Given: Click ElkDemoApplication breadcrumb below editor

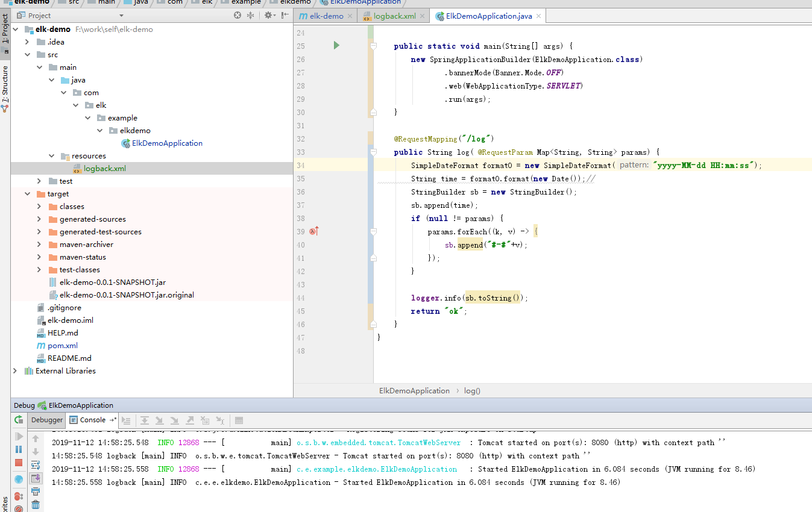Looking at the screenshot, I should [414, 390].
